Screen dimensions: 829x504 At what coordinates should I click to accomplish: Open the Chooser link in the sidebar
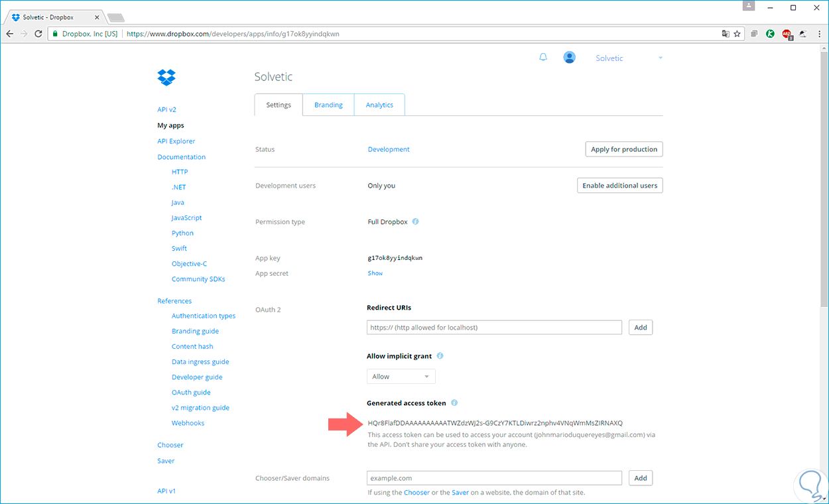(x=170, y=445)
